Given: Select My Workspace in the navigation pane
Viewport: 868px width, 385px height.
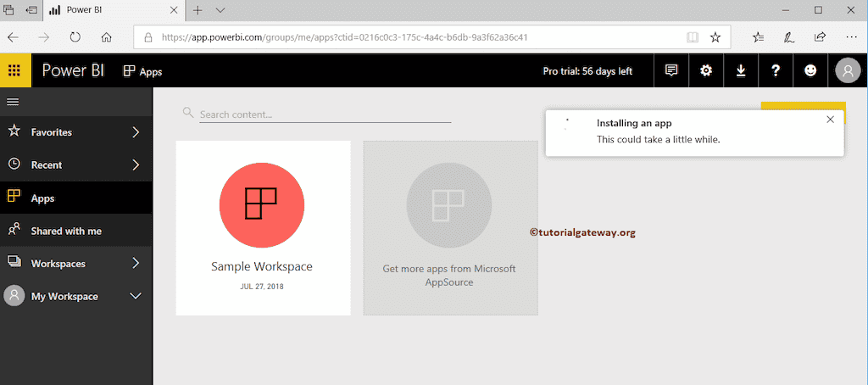Looking at the screenshot, I should point(75,296).
